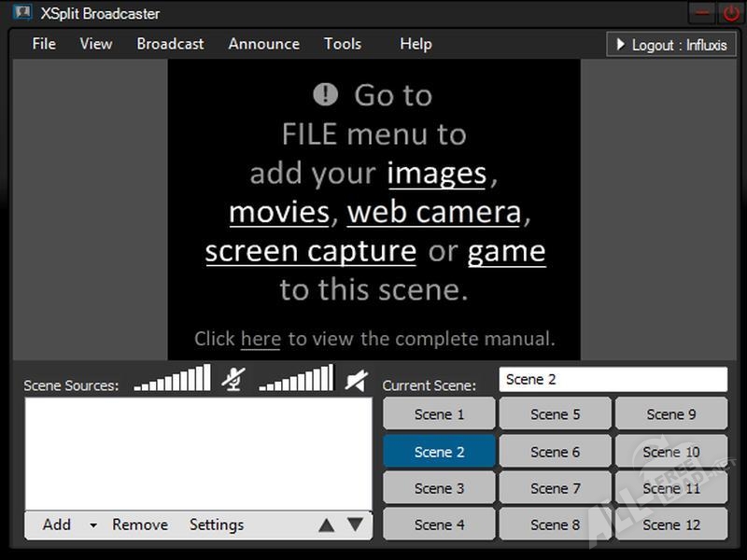Toggle the speaker mute icon

tap(356, 379)
